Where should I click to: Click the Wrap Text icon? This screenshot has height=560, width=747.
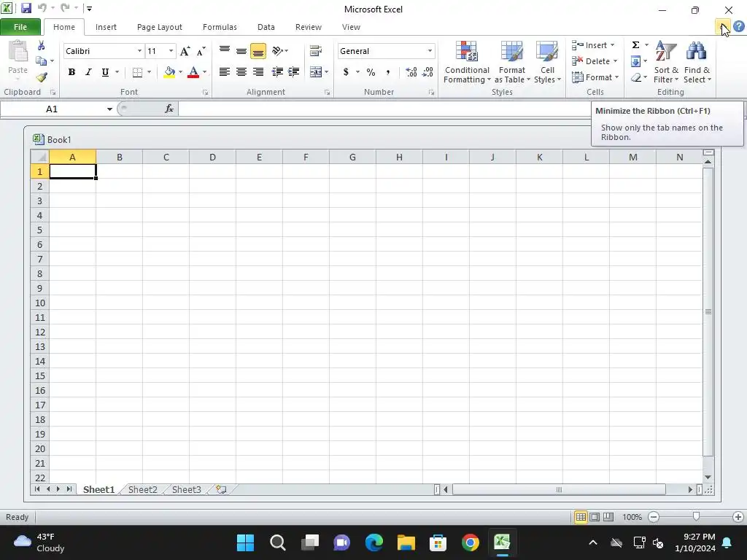point(315,50)
